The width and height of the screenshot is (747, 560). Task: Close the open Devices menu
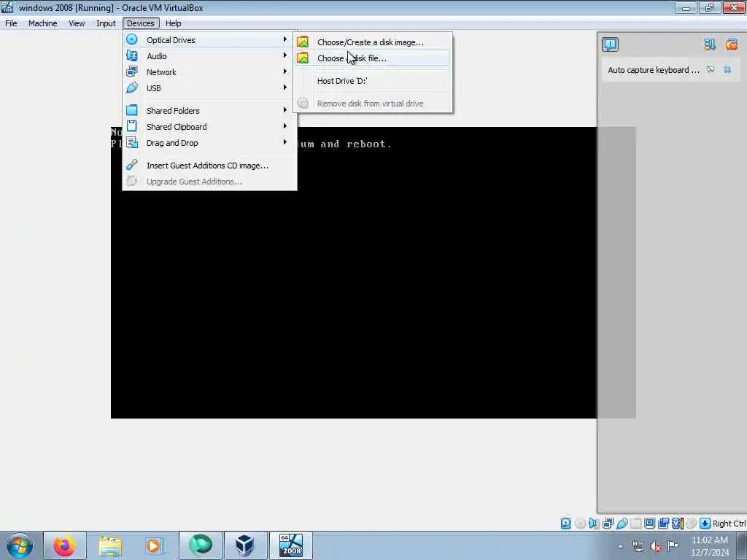(x=141, y=23)
